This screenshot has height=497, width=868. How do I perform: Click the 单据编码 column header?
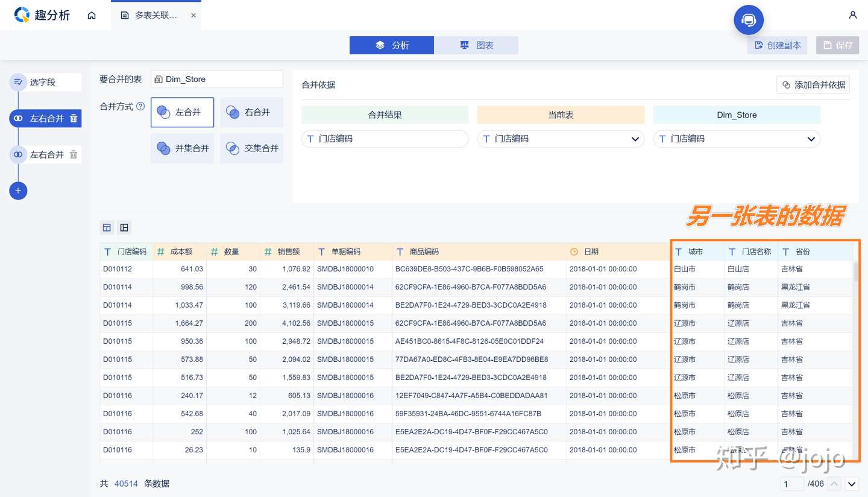point(353,252)
